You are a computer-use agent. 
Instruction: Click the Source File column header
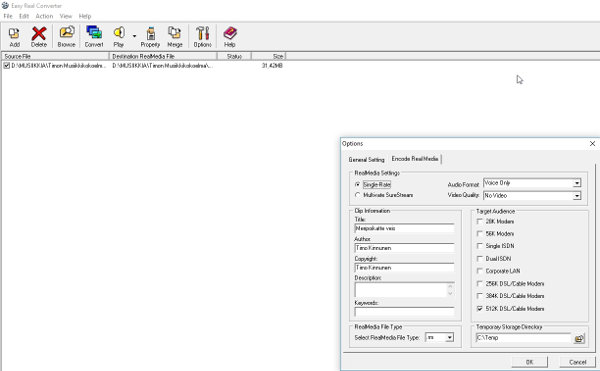pyautogui.click(x=55, y=56)
